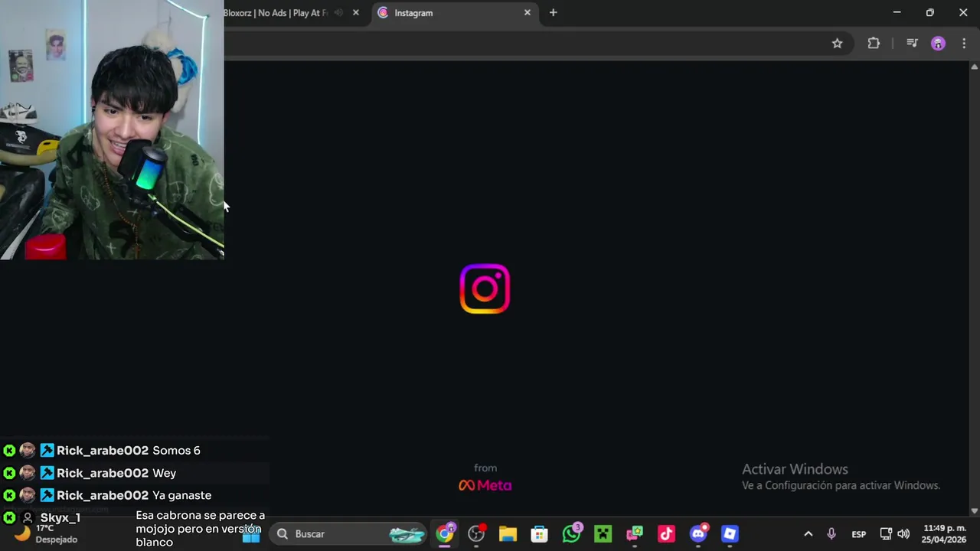Click the page's vertical scrollbar
980x551 pixels.
(x=974, y=287)
